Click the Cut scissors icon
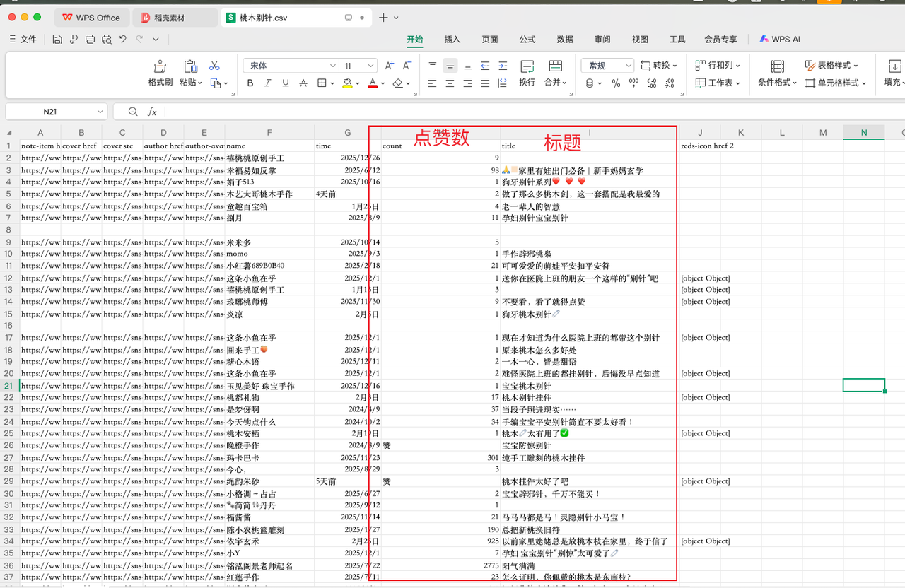Viewport: 905px width, 588px height. tap(214, 66)
